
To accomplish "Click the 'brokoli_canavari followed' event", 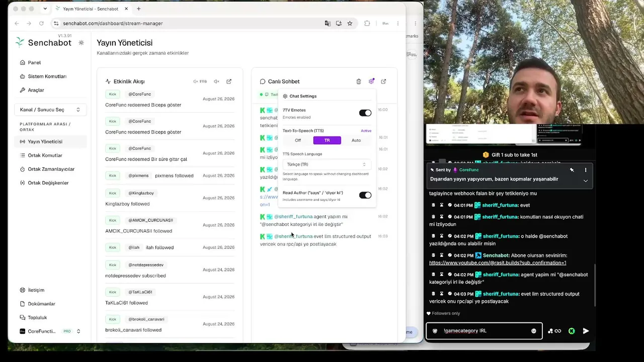I will pyautogui.click(x=133, y=330).
